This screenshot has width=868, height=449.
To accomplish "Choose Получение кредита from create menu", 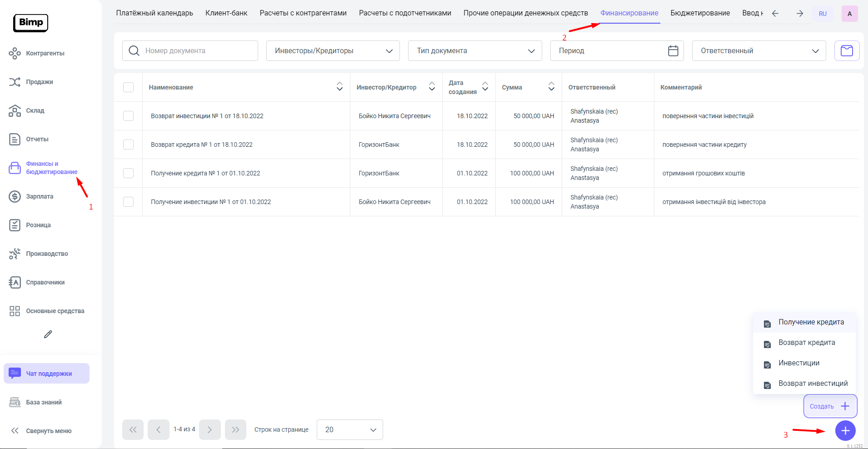I will click(811, 322).
